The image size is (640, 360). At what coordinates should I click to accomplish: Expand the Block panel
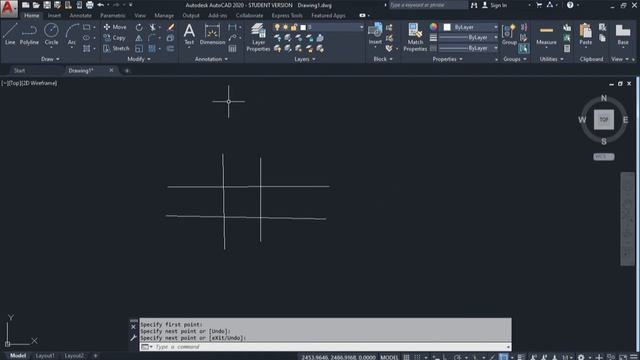click(383, 59)
